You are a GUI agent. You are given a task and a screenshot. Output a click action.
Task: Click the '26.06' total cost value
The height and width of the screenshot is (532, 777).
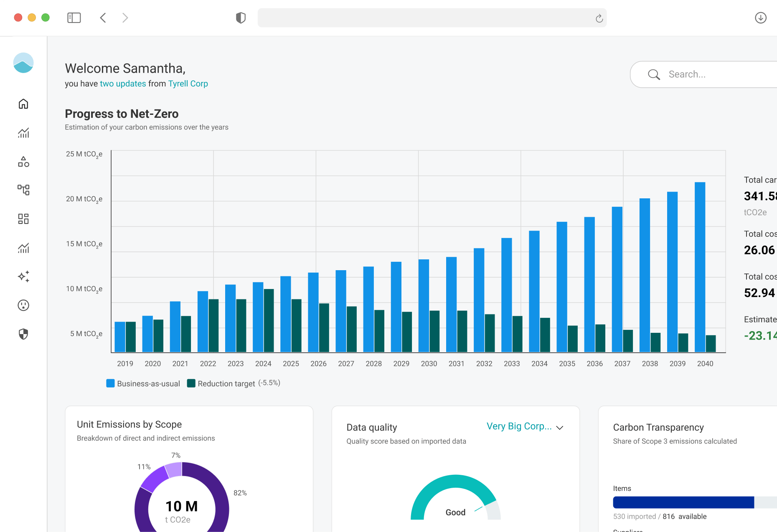(759, 250)
